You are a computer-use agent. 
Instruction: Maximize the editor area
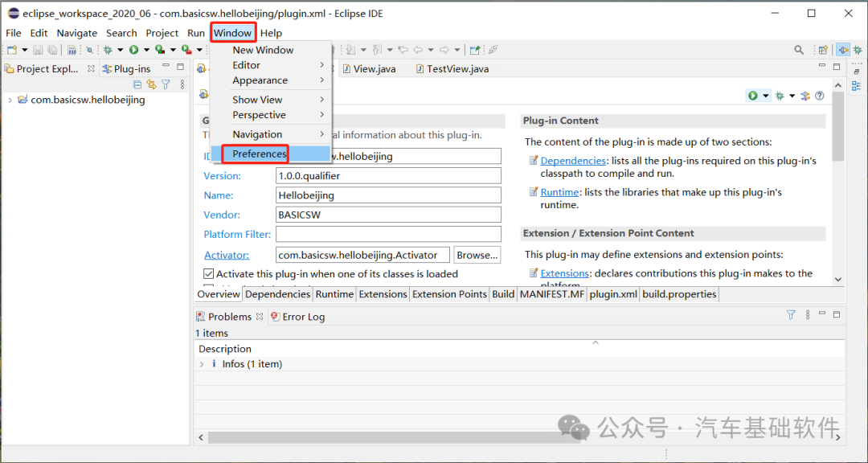click(x=837, y=67)
